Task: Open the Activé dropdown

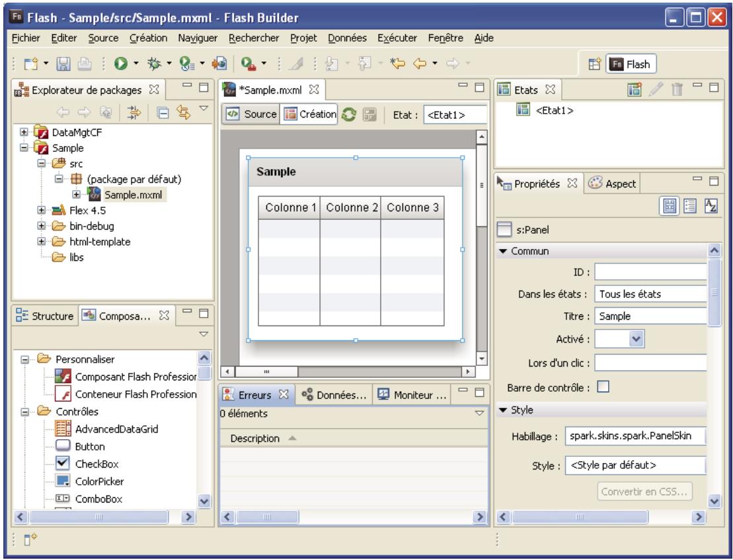Action: point(636,339)
